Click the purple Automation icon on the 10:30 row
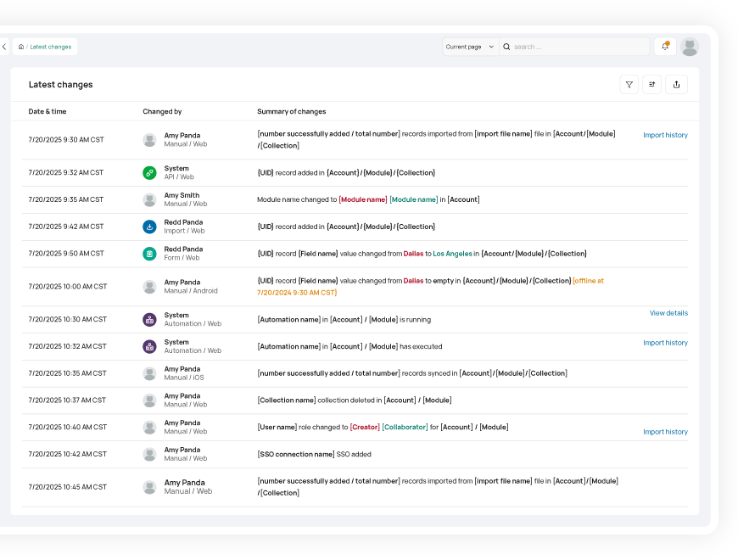The height and width of the screenshot is (560, 738). [149, 320]
